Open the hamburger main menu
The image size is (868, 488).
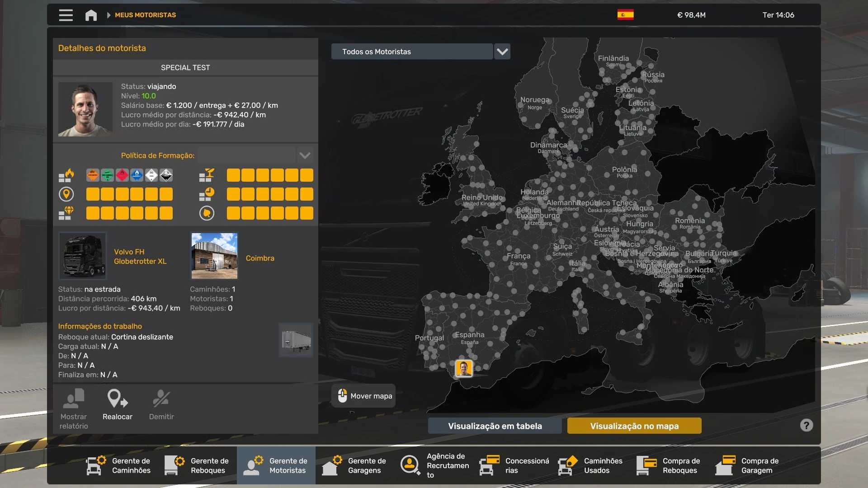pyautogui.click(x=66, y=15)
